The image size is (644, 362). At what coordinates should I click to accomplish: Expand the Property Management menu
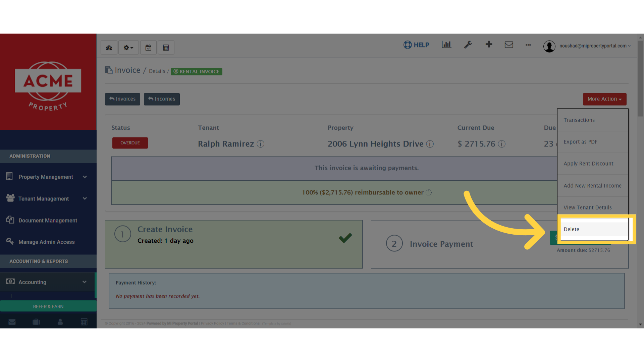click(x=85, y=177)
